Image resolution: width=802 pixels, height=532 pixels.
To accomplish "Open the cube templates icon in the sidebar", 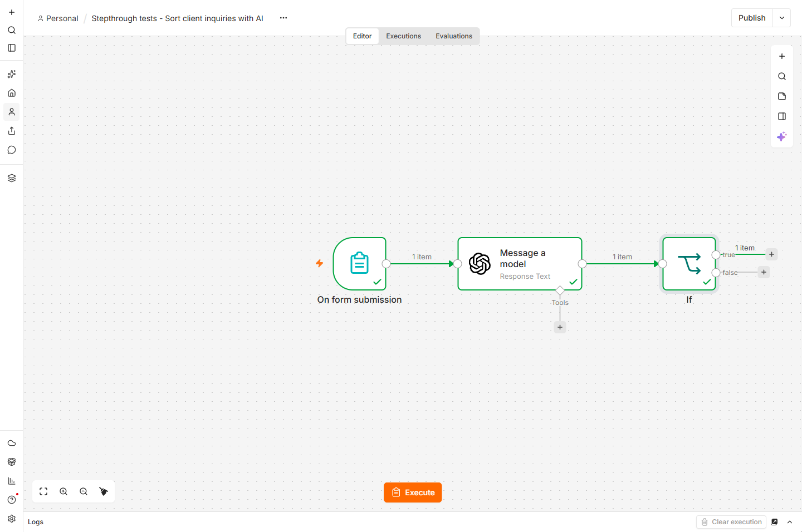I will point(12,462).
